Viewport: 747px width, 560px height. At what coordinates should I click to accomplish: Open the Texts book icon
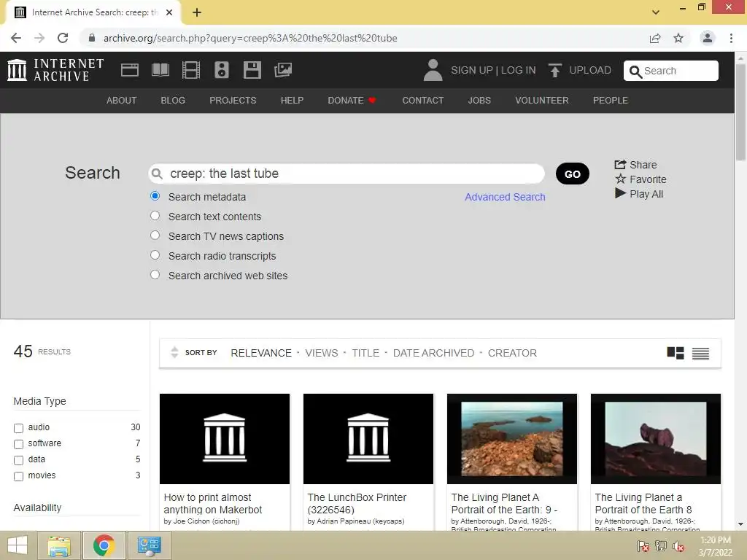tap(160, 70)
